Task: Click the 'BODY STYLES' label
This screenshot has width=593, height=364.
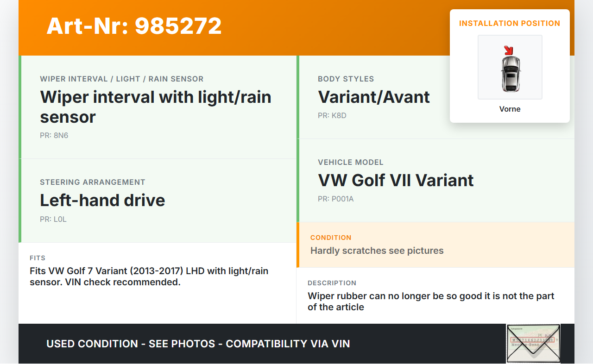Action: (346, 79)
